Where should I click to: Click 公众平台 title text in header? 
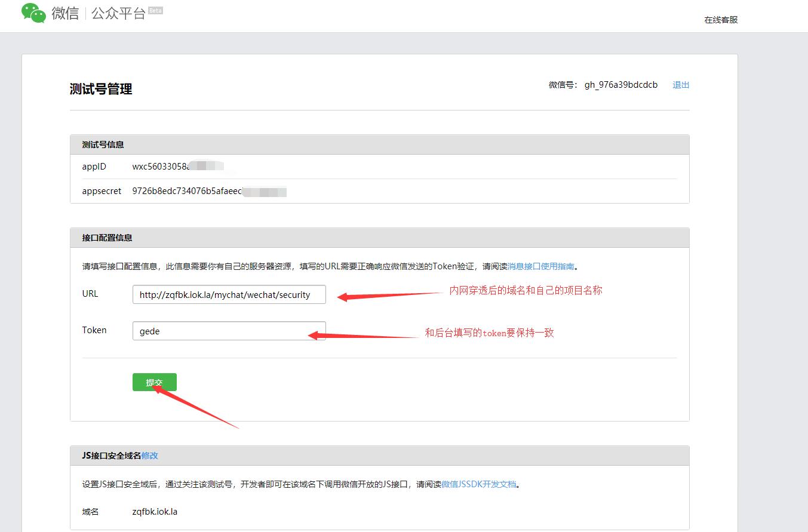[118, 13]
